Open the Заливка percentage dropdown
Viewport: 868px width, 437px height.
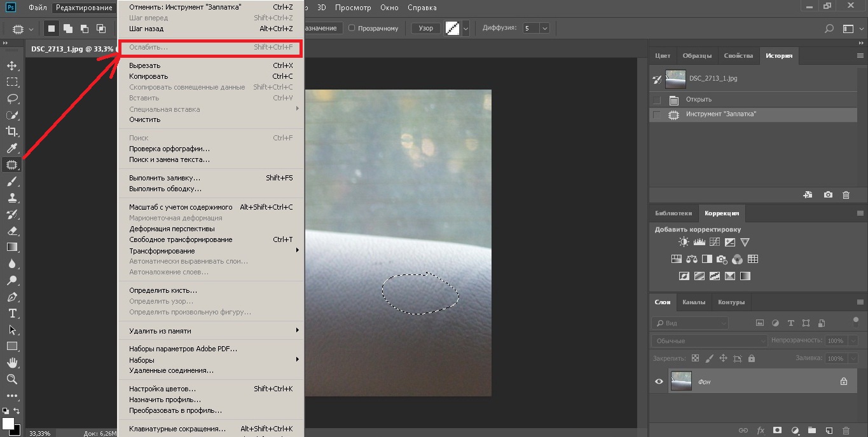tap(853, 359)
